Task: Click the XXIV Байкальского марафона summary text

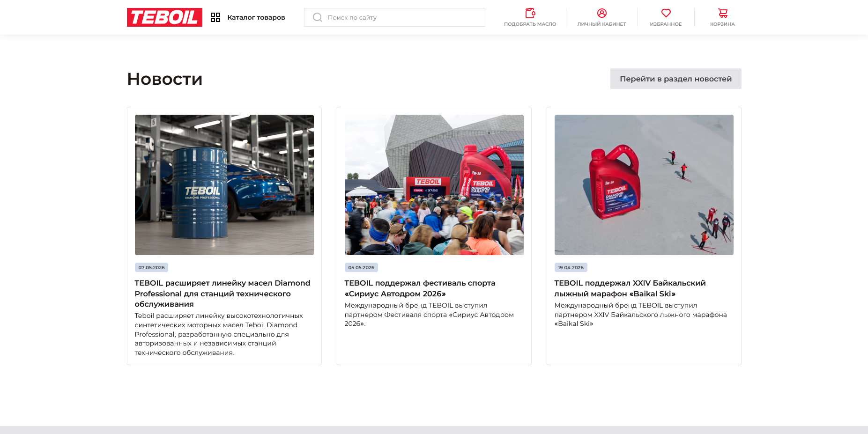Action: [641, 315]
